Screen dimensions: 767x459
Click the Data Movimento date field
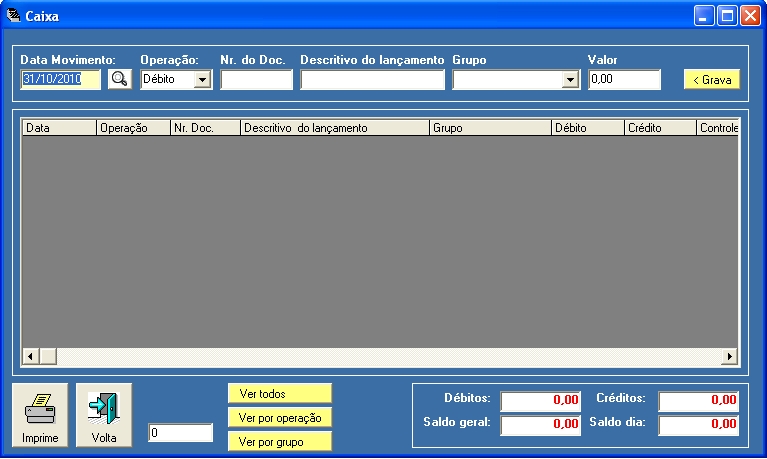pos(60,79)
